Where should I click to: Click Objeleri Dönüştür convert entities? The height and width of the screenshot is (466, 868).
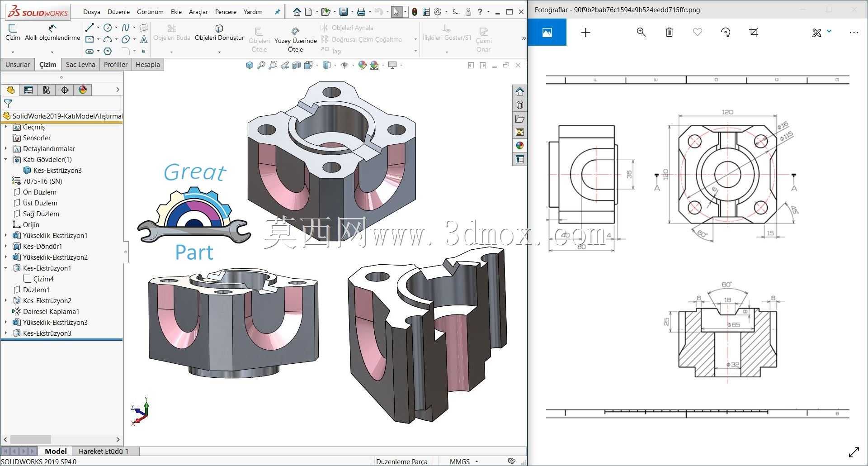[219, 33]
